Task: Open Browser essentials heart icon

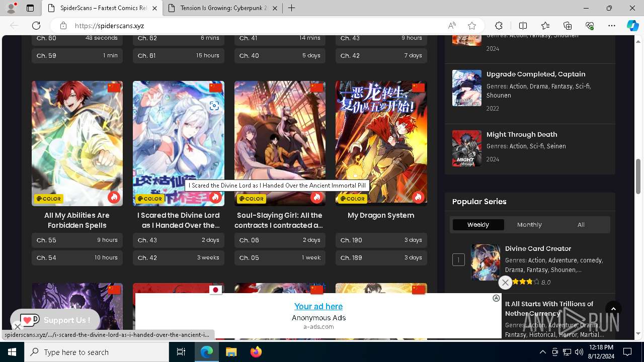Action: (x=590, y=26)
